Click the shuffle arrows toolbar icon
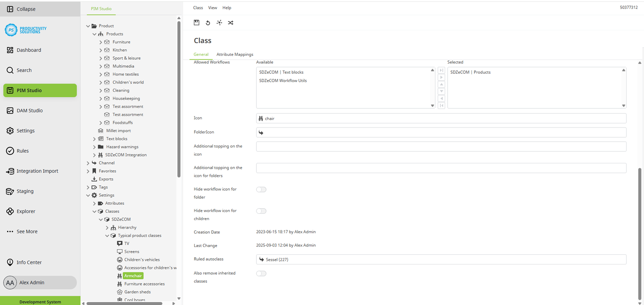 point(230,23)
